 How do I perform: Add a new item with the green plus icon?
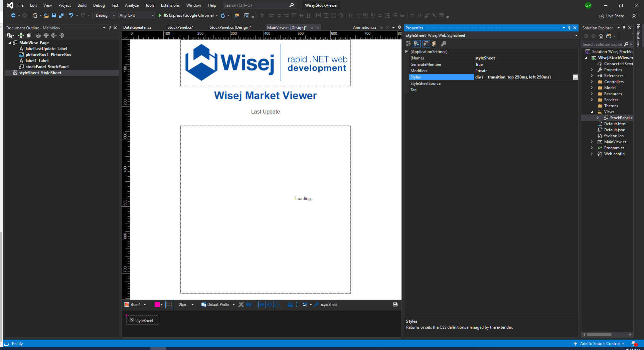coord(21,35)
